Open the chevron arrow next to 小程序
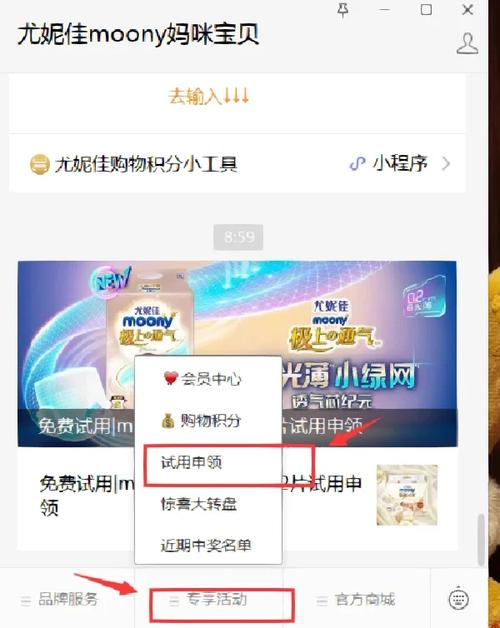Image resolution: width=500 pixels, height=628 pixels. [446, 164]
